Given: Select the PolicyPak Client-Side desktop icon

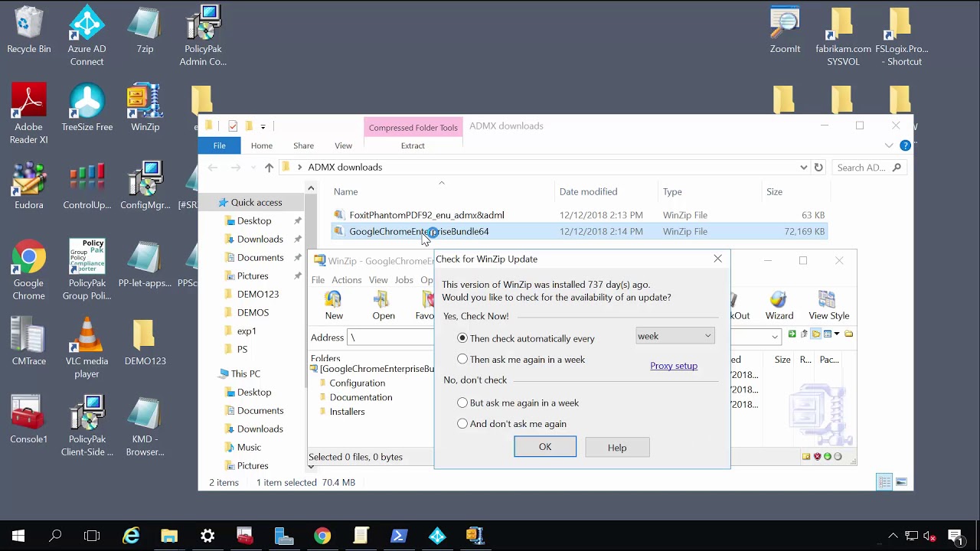Looking at the screenshot, I should (x=87, y=425).
